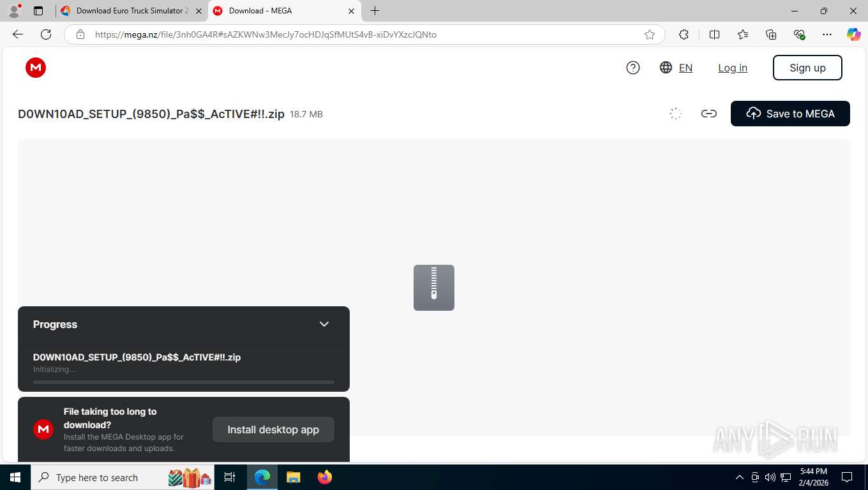Open the volume speaker tray icon
Screen dimensions: 868x490
pyautogui.click(x=770, y=477)
